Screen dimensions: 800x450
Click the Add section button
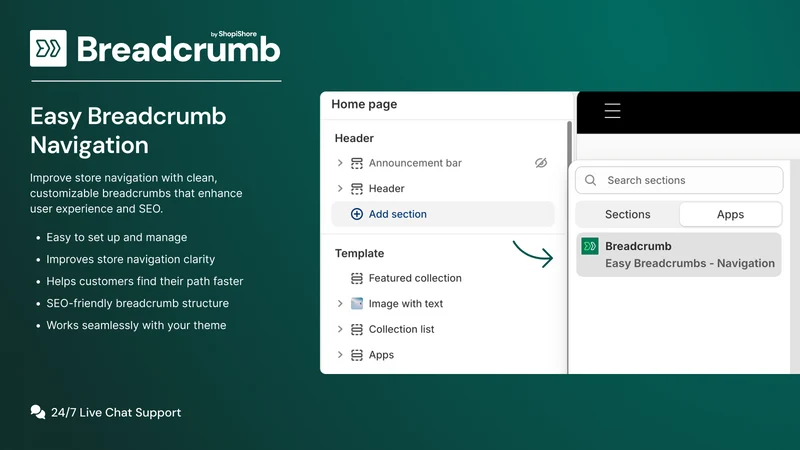coord(442,214)
